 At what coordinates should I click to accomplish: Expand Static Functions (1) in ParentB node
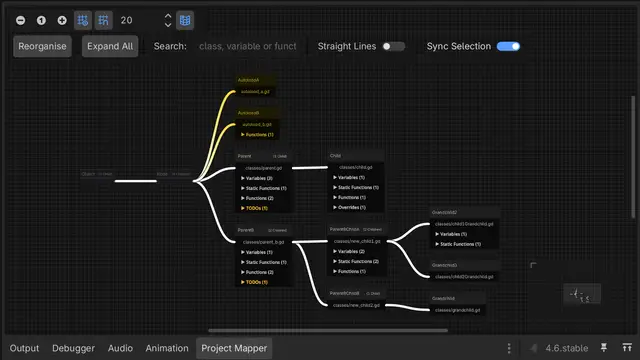[264, 262]
